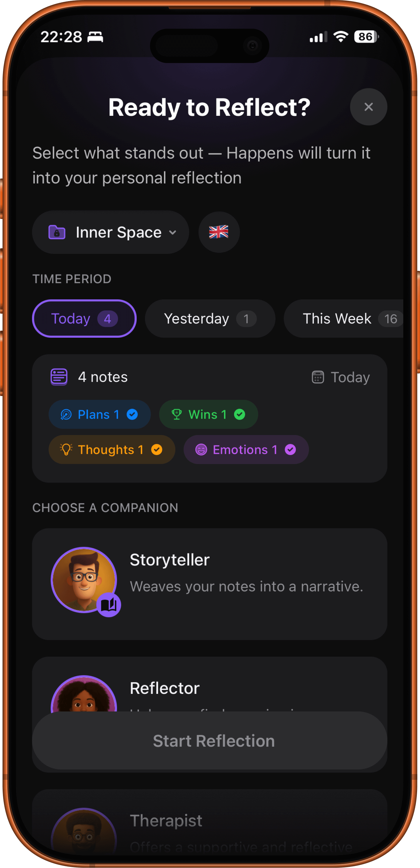This screenshot has height=868, width=420.
Task: Expand the Inner Space space selector
Action: [172, 232]
